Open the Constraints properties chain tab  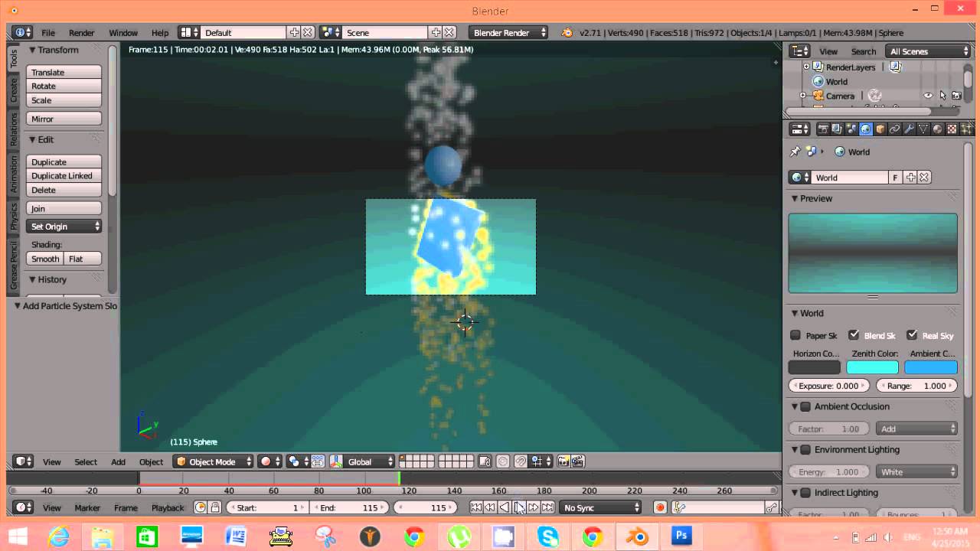tap(894, 129)
